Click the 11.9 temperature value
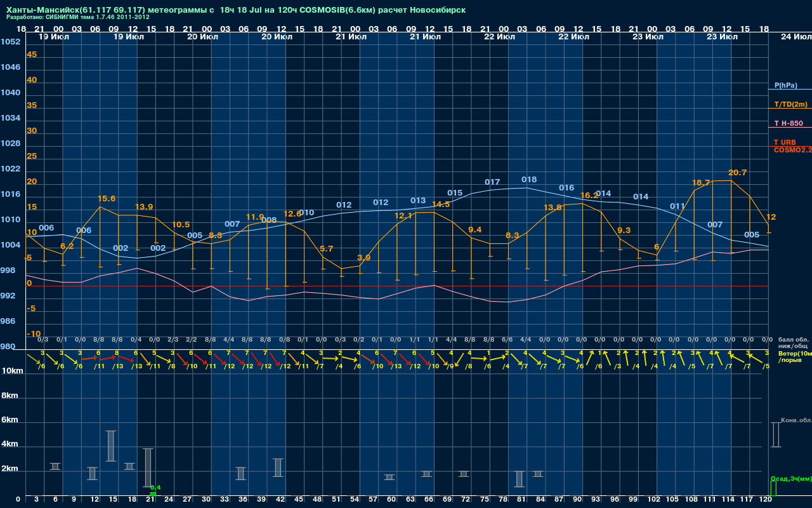Screen dimensions: 812x508 [255, 217]
